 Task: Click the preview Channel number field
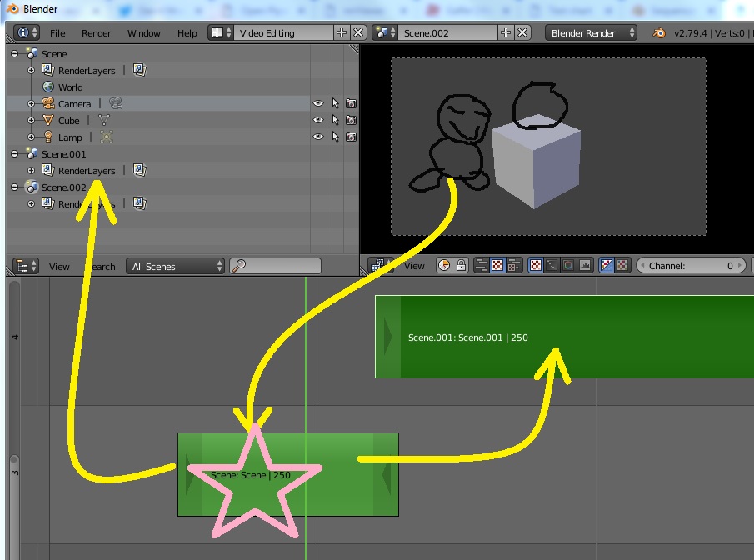coord(691,266)
